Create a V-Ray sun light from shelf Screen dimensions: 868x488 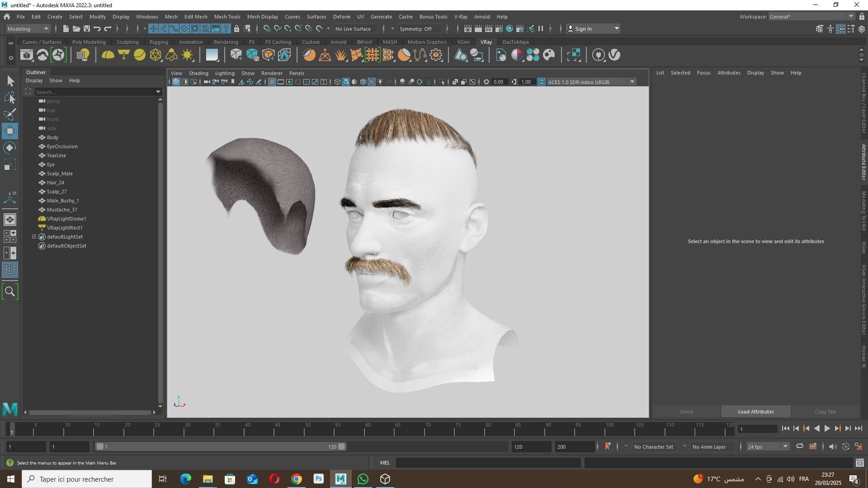[187, 55]
